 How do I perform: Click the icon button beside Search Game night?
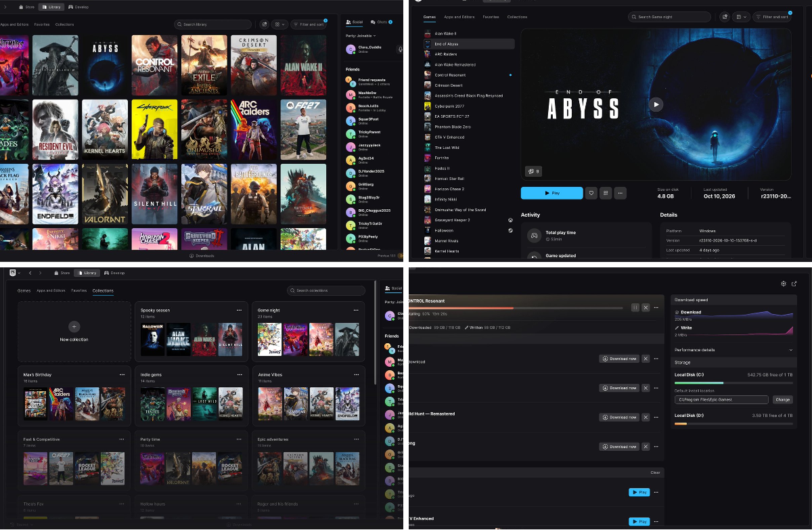pos(725,17)
